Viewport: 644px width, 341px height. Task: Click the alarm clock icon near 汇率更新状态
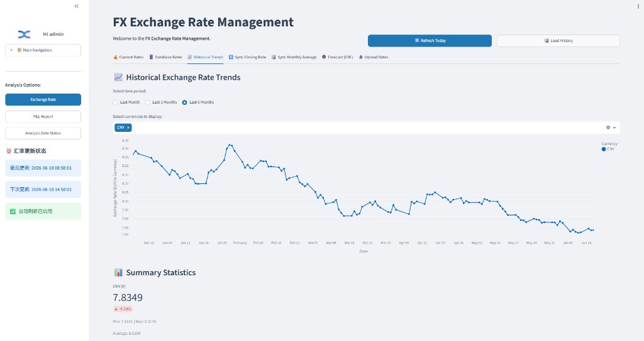pyautogui.click(x=9, y=151)
